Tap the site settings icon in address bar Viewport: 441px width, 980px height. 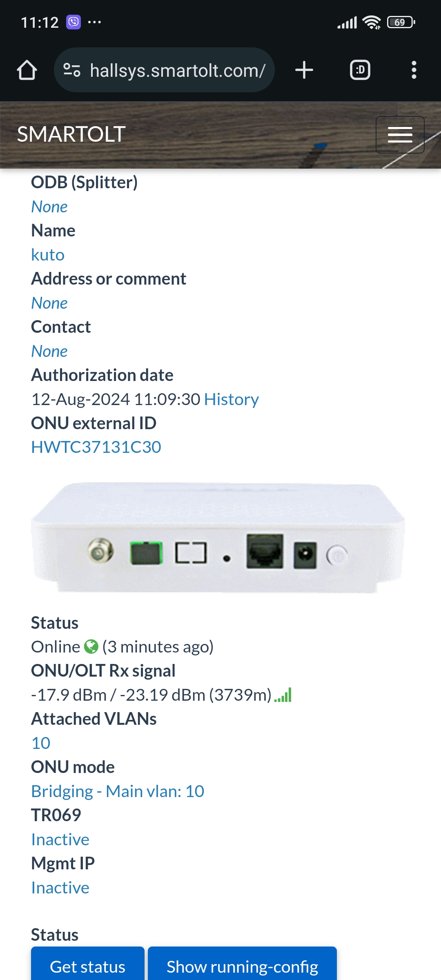coord(72,70)
